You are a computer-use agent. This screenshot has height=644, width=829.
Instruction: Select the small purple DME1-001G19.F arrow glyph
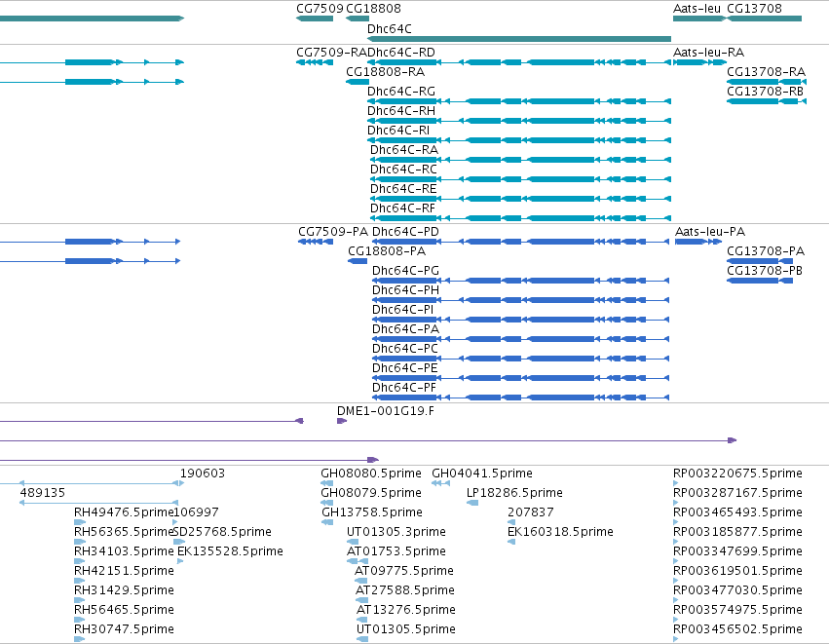pos(342,421)
